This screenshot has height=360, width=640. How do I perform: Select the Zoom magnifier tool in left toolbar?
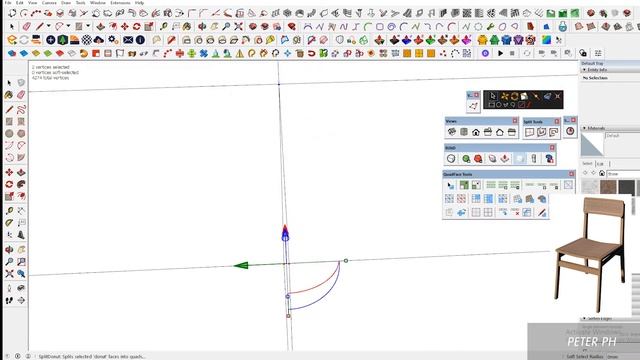tap(9, 262)
